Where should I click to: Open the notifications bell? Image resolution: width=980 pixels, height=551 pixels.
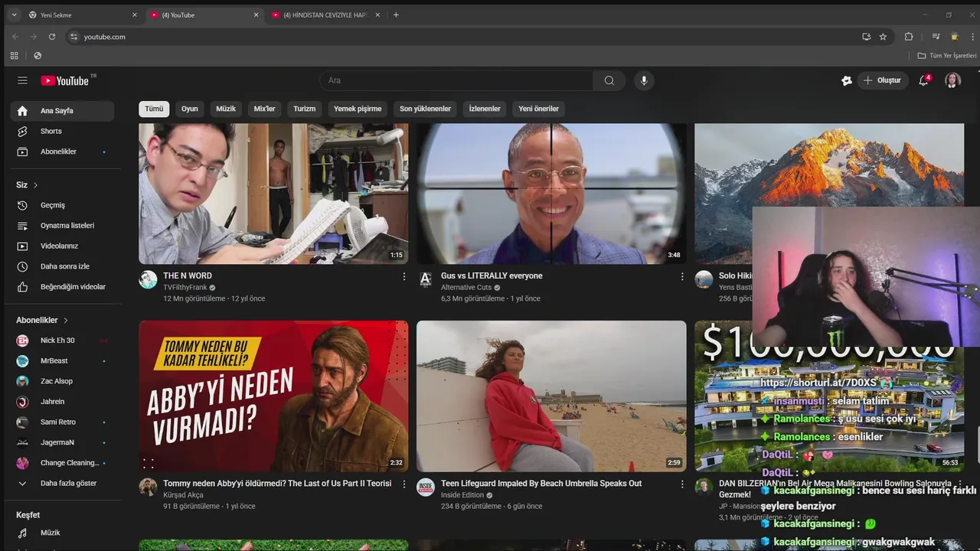coord(924,80)
